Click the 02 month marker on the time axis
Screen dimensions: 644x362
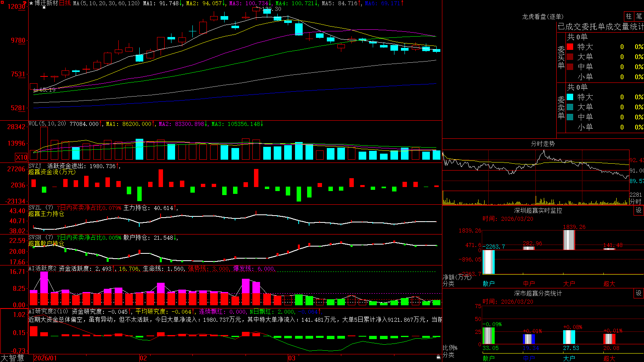point(143,358)
